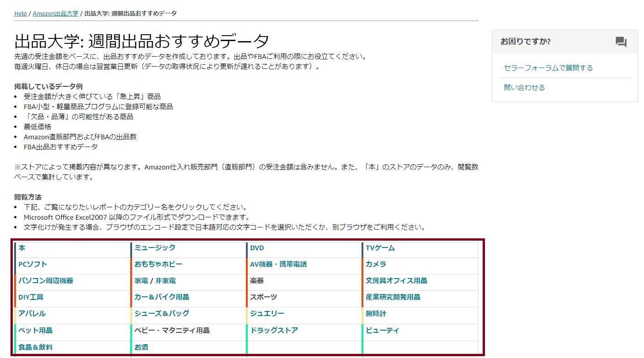
Task: Open the PCソフト category report
Action: [32, 264]
